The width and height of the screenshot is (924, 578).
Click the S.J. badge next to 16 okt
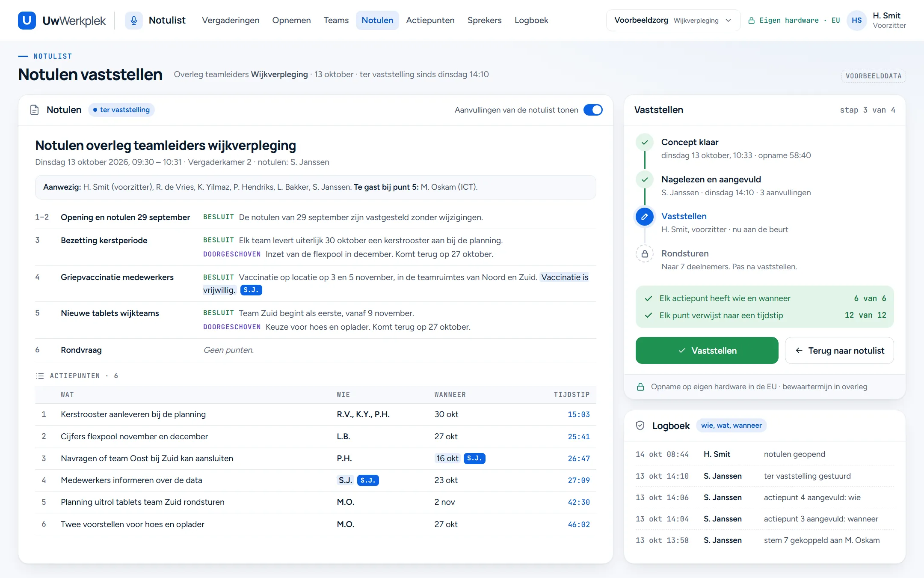(474, 459)
